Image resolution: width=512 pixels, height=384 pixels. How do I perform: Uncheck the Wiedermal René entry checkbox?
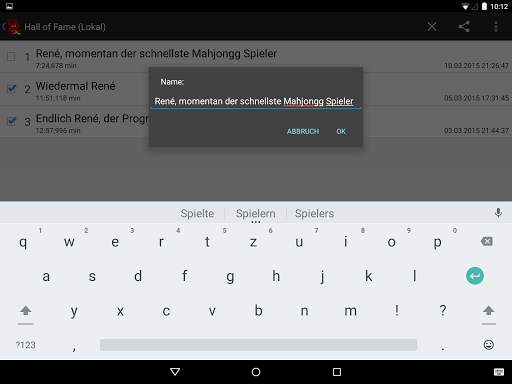coord(11,88)
